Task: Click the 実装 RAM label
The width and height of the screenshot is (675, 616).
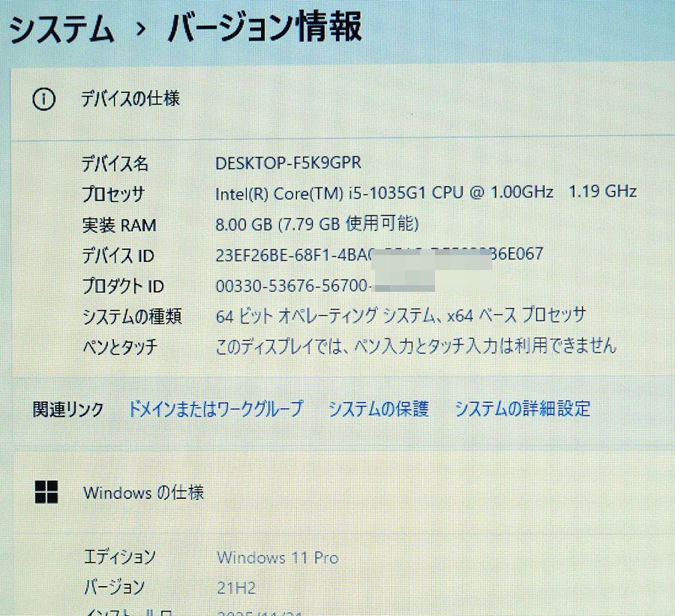Action: click(119, 225)
